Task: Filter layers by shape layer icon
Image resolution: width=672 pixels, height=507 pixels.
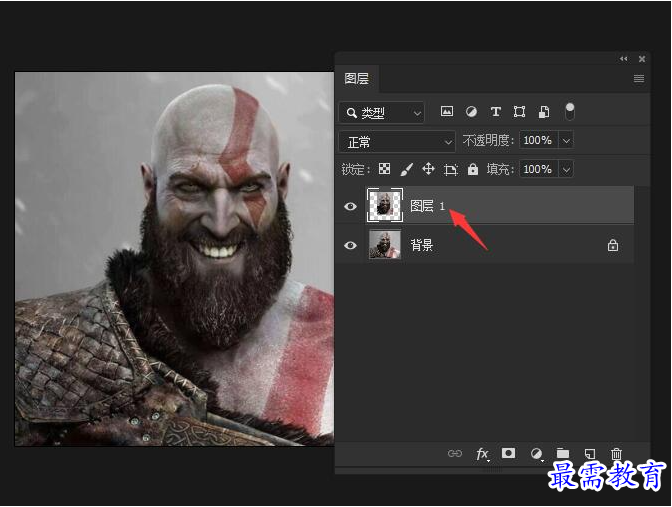Action: coord(519,112)
